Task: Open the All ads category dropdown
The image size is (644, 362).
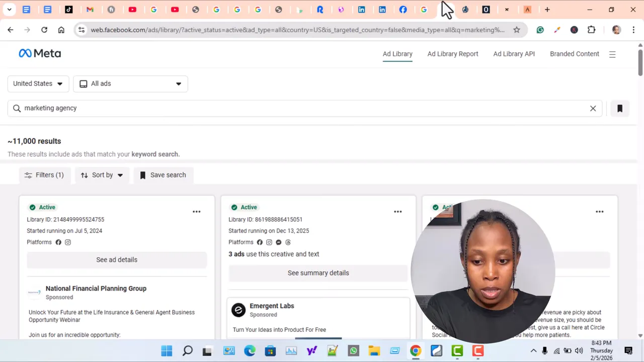Action: (130, 83)
